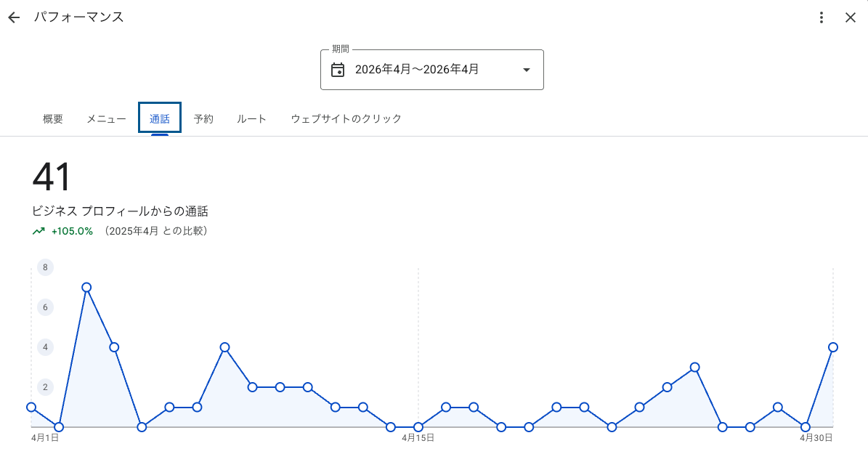Open the three-dot more options menu
The image size is (868, 462).
[822, 17]
